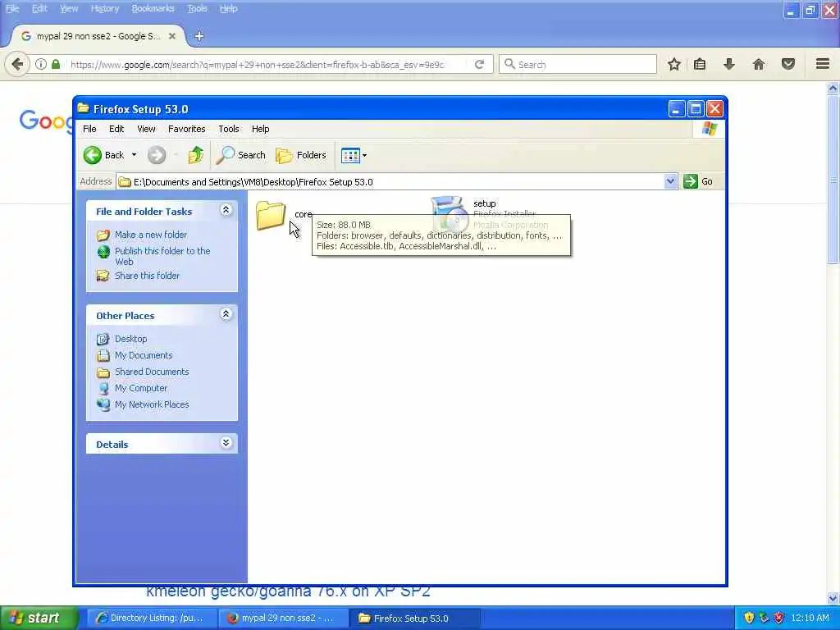Click the Make a new folder icon
Image resolution: width=840 pixels, height=630 pixels.
[x=103, y=235]
